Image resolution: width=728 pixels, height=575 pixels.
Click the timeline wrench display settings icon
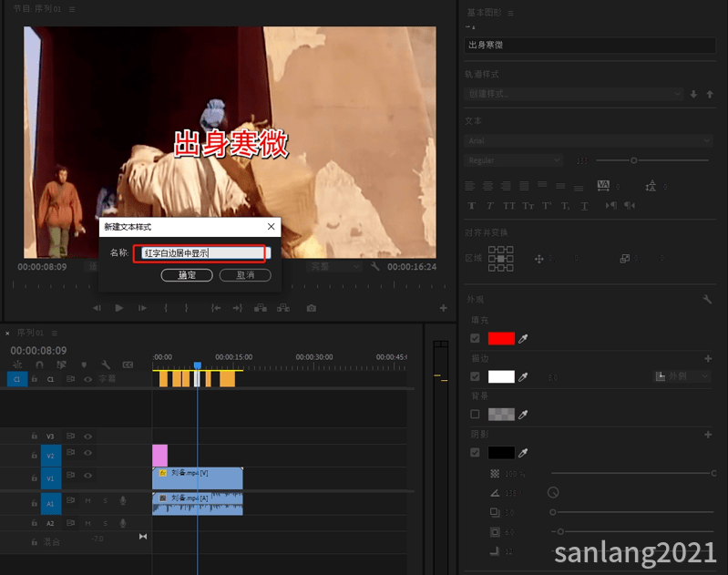[x=106, y=365]
